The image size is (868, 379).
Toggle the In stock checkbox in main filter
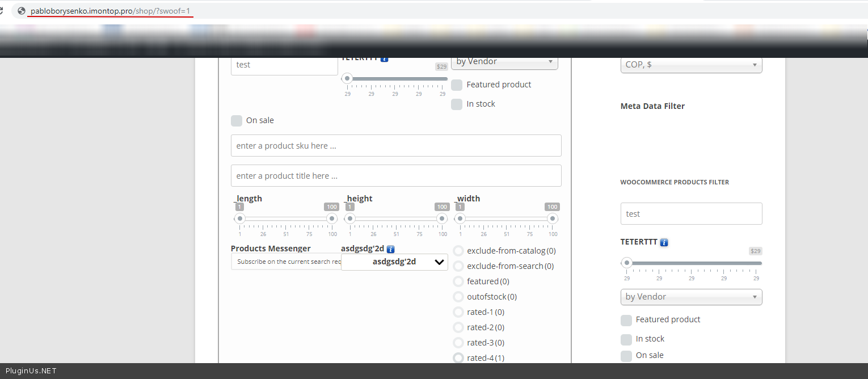[x=457, y=104]
